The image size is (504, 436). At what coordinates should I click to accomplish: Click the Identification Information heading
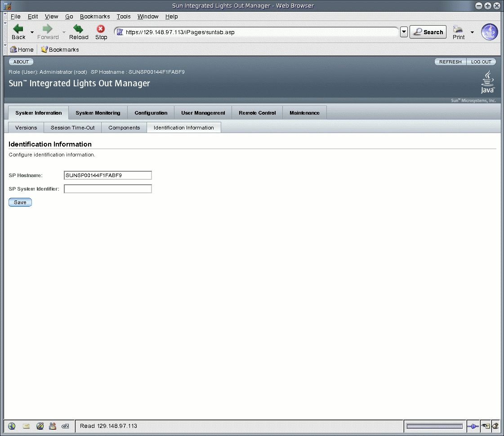pos(50,144)
